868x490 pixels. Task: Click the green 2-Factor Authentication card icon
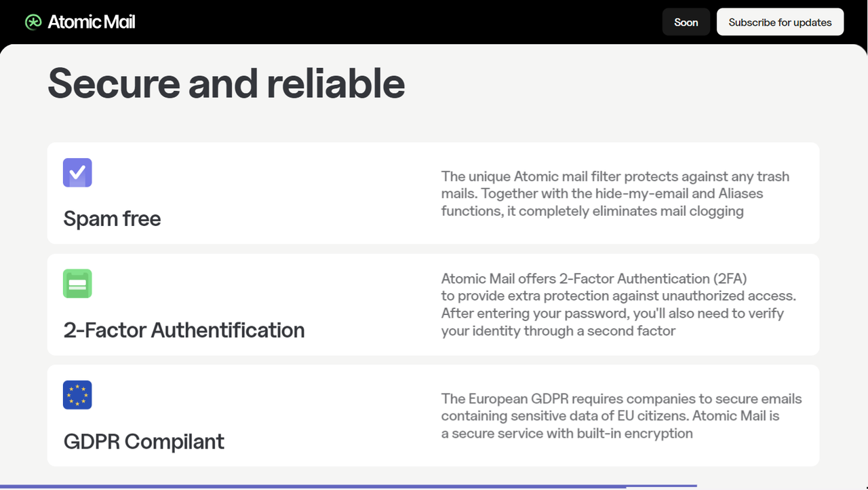tap(77, 284)
